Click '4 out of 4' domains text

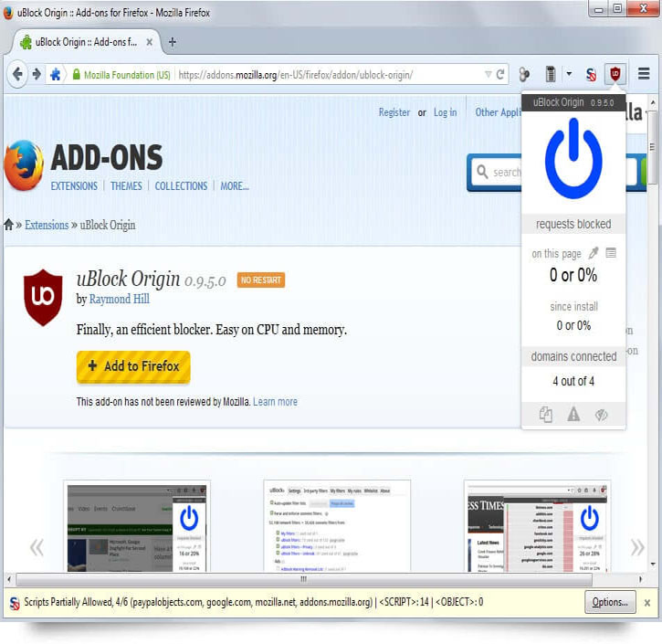point(573,381)
